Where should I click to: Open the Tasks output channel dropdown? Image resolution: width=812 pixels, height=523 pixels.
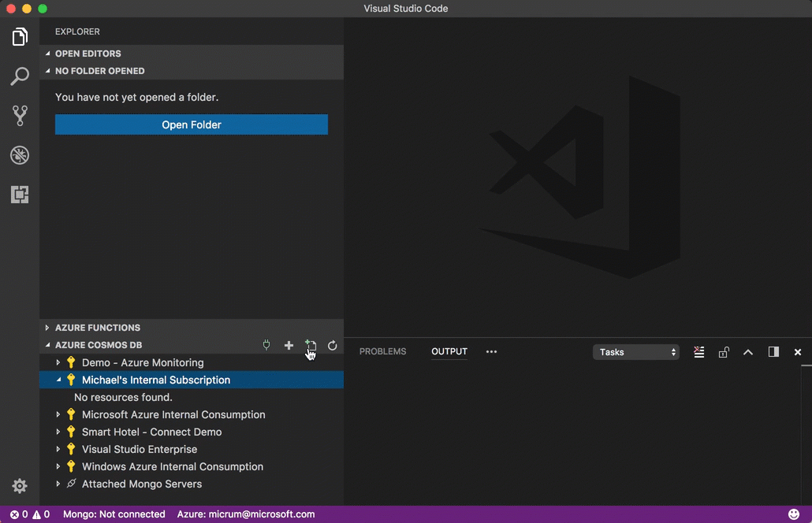636,352
